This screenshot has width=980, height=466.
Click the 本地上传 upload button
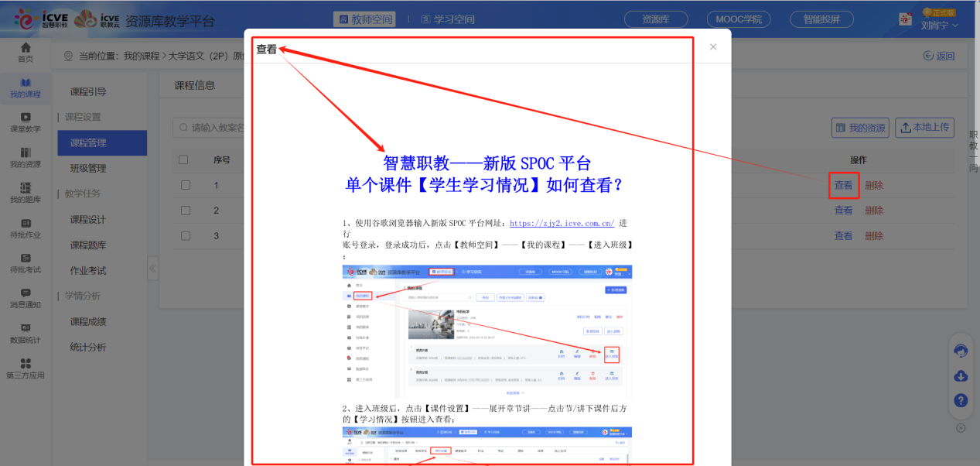click(925, 127)
